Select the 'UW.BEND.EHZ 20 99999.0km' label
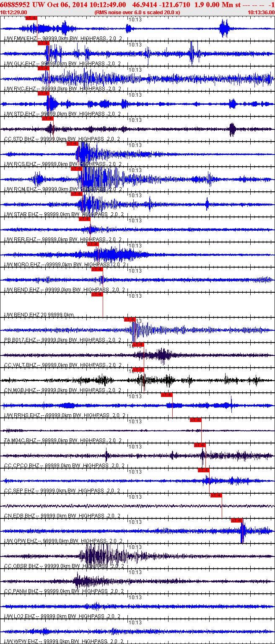Image resolution: width=275 pixels, height=644 pixels. click(39, 315)
